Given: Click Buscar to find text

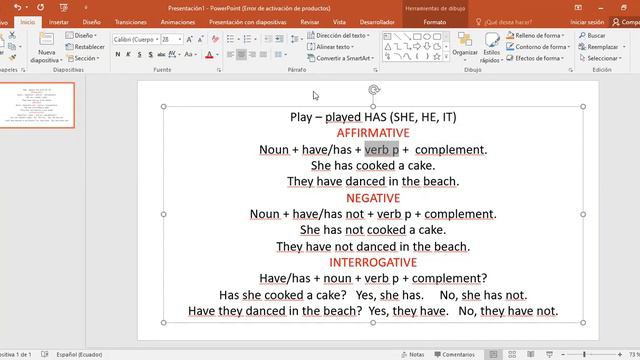Looking at the screenshot, I should click(x=592, y=36).
